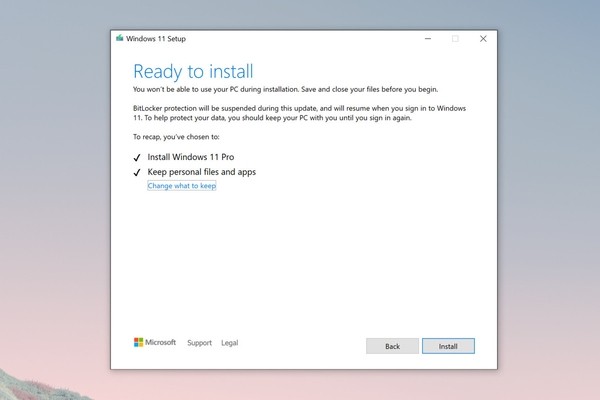Click the BitLocker protection notice paragraph
The image size is (600, 400).
click(299, 113)
